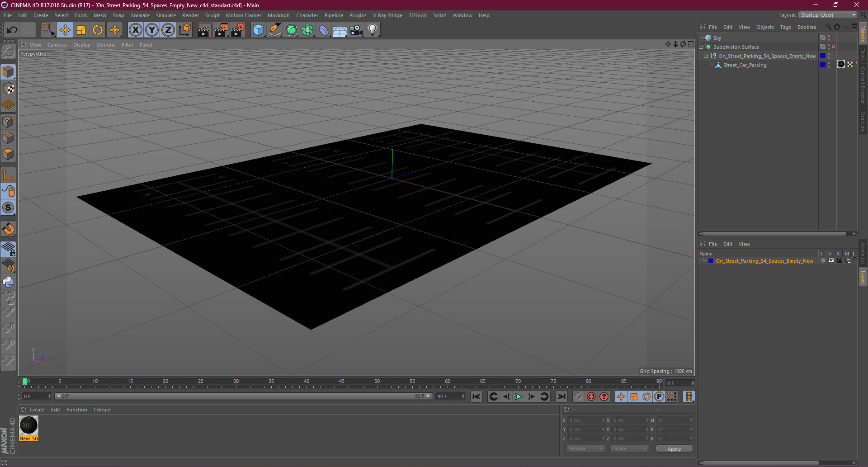
Task: Select Points mode icon
Action: 8,122
